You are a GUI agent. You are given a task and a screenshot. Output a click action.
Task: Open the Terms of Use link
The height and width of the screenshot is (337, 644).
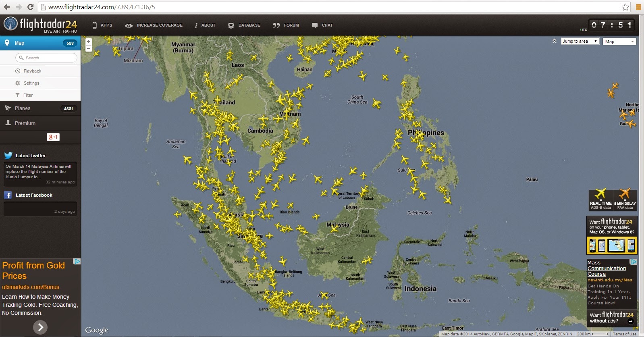point(625,334)
